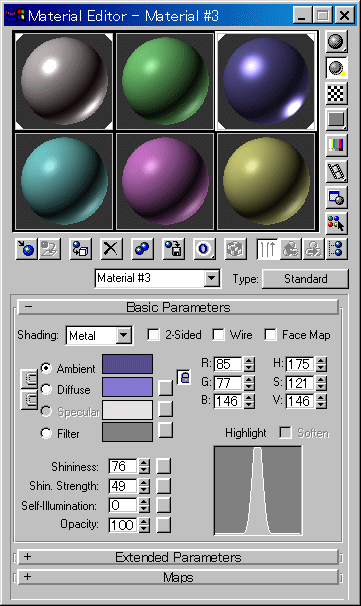The width and height of the screenshot is (361, 606).
Task: Click the Video Color Check icon
Action: [336, 145]
